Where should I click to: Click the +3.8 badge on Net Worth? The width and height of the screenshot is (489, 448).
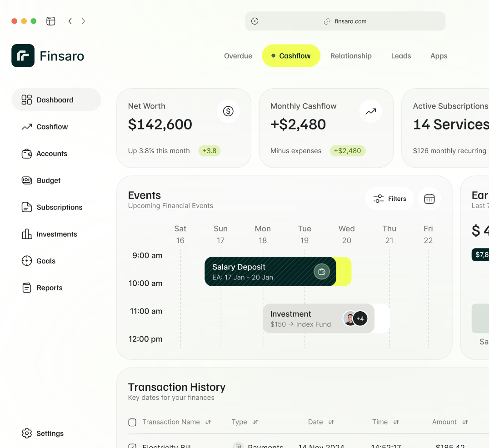[209, 150]
